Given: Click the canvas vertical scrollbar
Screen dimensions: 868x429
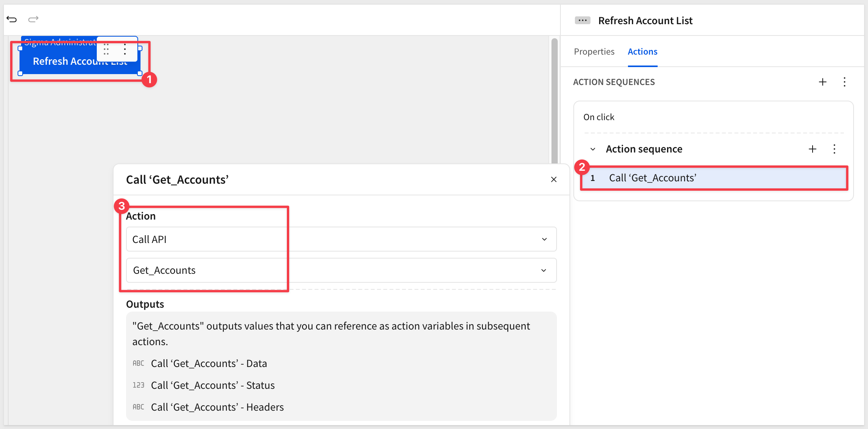Looking at the screenshot, I should point(554,101).
